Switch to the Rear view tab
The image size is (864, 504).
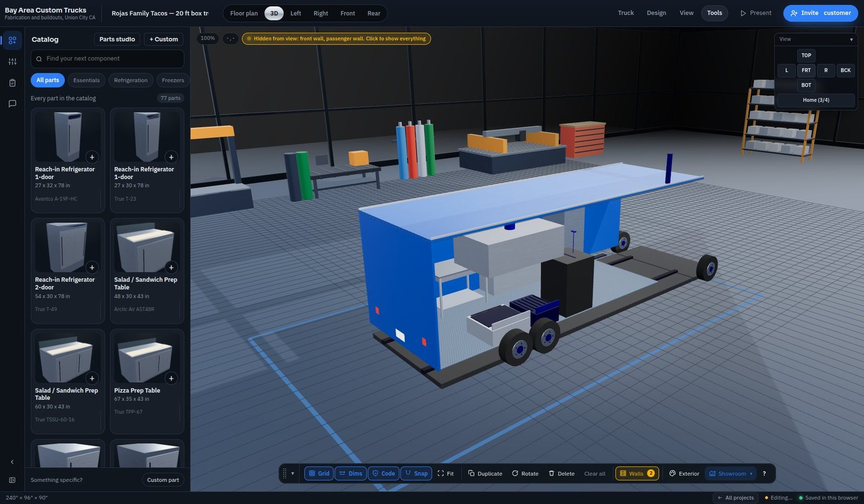pyautogui.click(x=374, y=13)
